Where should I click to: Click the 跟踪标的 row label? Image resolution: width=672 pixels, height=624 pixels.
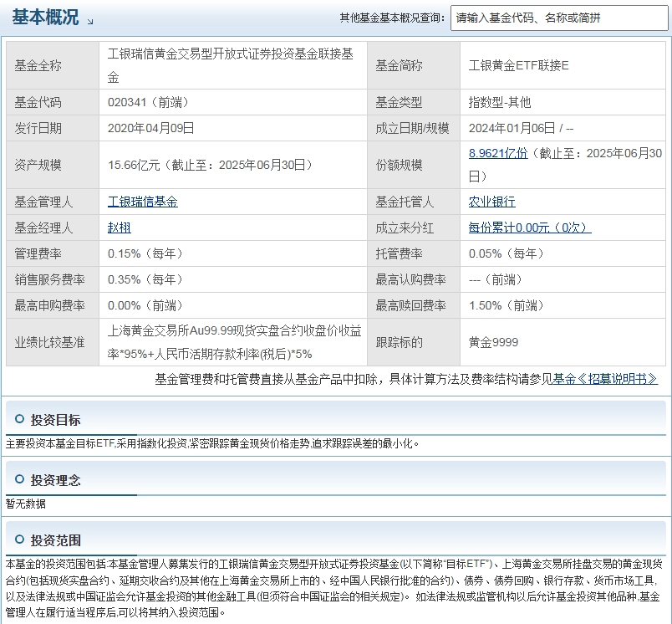click(x=399, y=342)
